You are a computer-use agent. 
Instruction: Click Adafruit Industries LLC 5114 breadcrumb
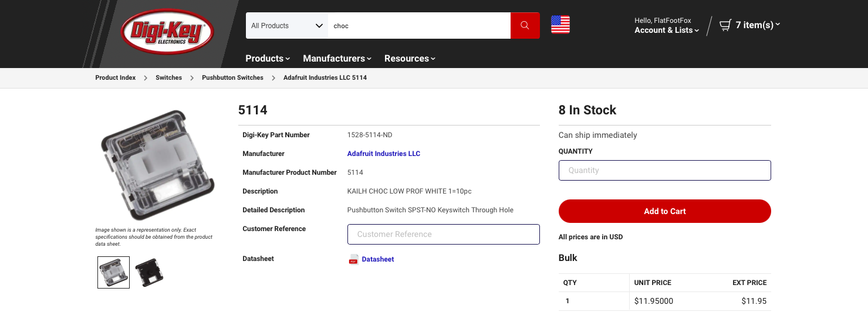(x=325, y=77)
